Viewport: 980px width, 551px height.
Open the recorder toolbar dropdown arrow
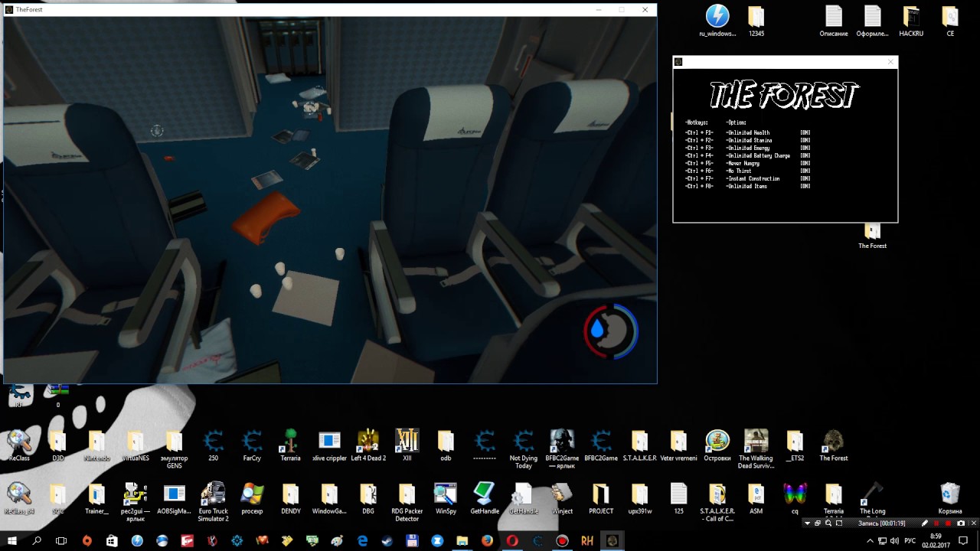(x=807, y=523)
